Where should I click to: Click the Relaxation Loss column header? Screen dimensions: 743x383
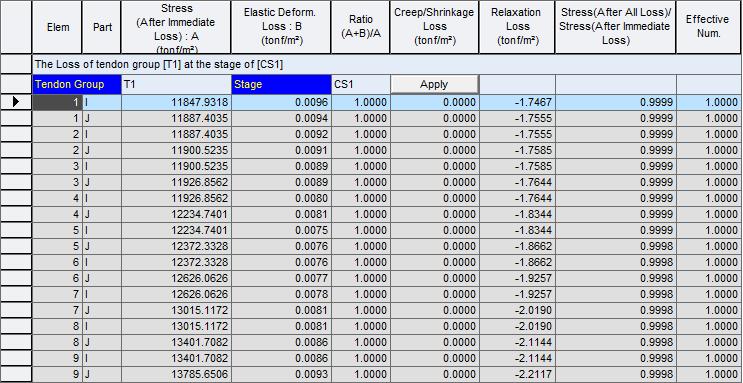coord(516,27)
